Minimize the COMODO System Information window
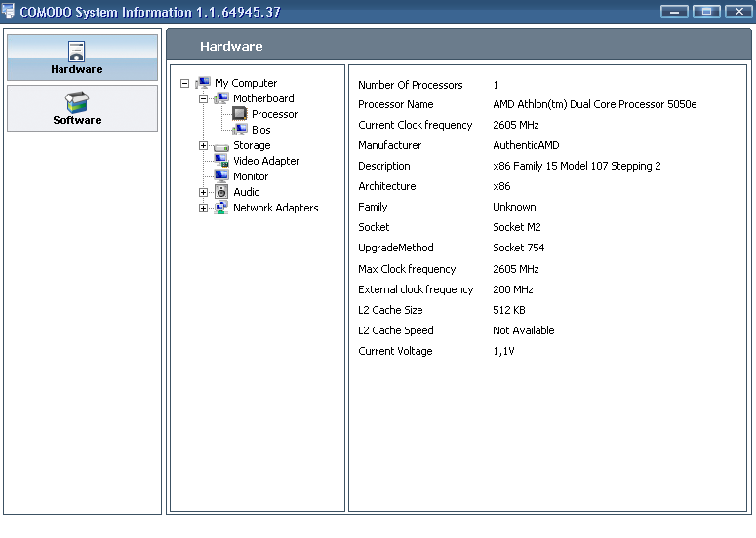 click(674, 11)
